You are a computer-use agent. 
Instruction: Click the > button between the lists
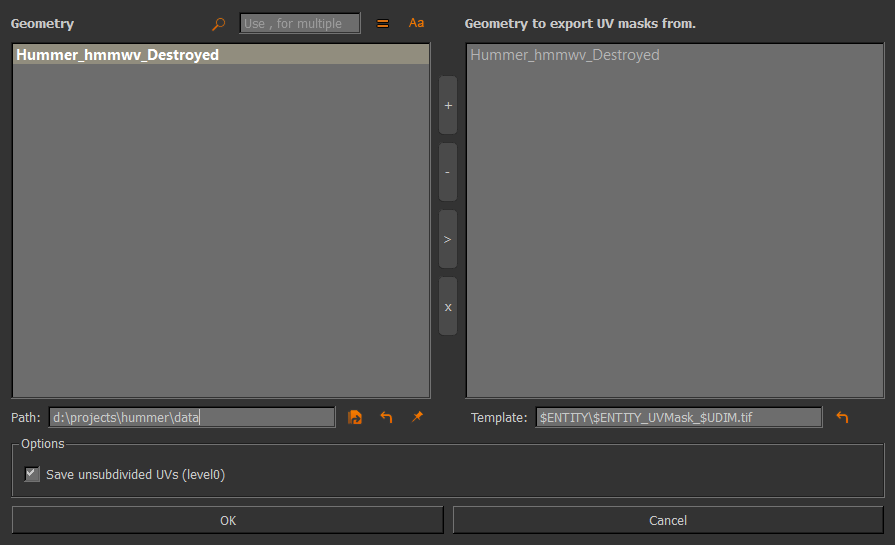tap(447, 239)
